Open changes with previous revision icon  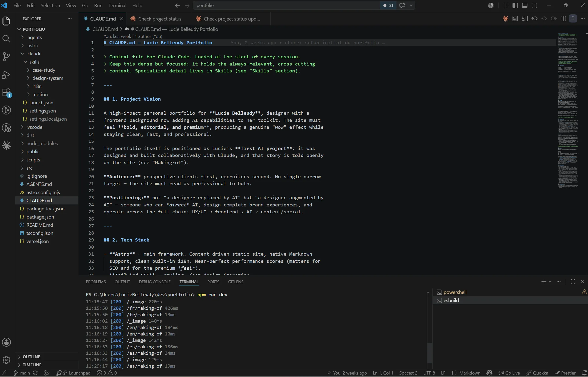click(535, 19)
